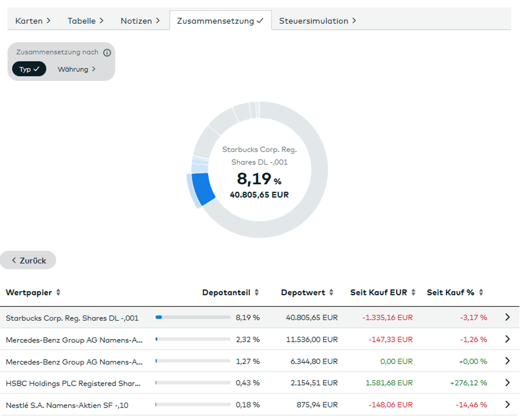Click the Depotanteil column header

(x=226, y=292)
